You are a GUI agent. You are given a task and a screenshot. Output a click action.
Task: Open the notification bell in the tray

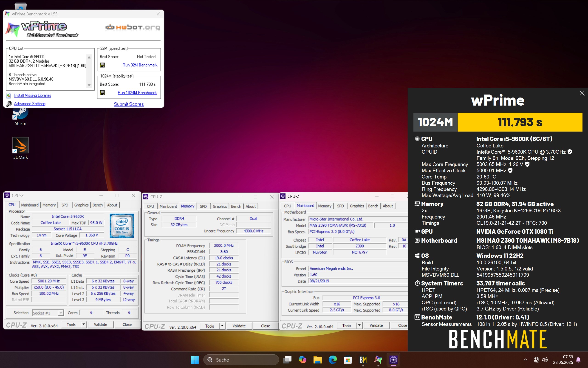pos(579,360)
